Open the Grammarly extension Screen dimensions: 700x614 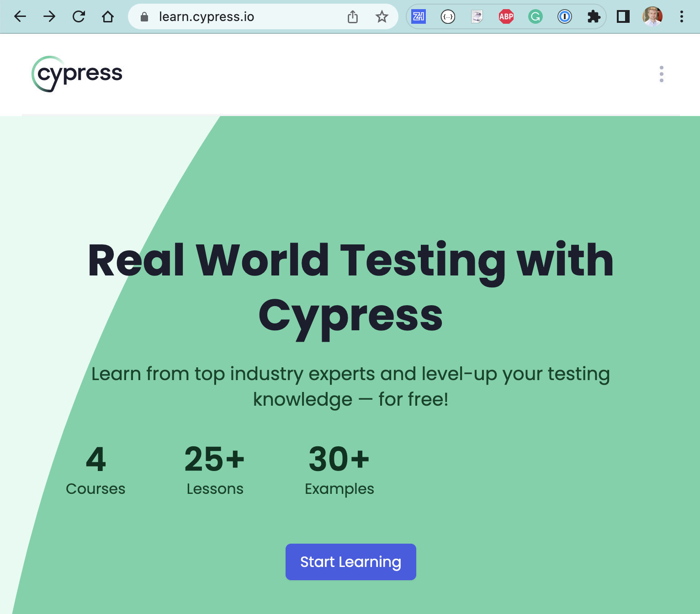click(x=536, y=17)
